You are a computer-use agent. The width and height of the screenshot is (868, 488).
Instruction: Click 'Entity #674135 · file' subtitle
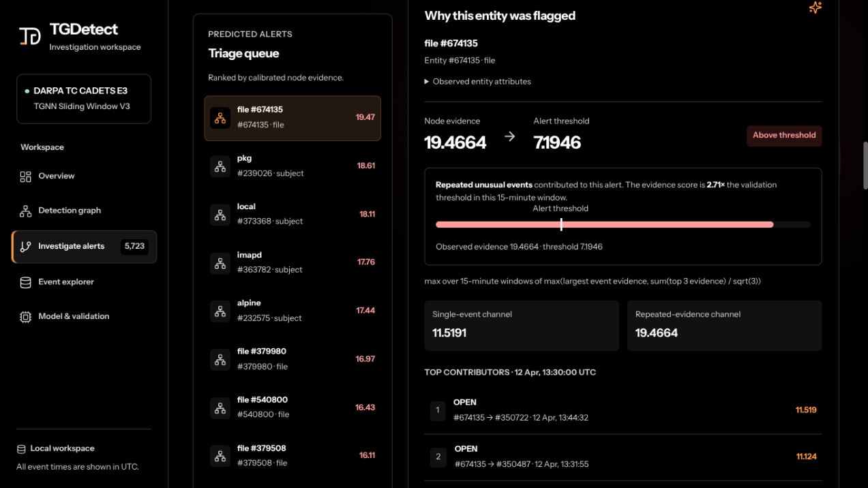click(460, 61)
